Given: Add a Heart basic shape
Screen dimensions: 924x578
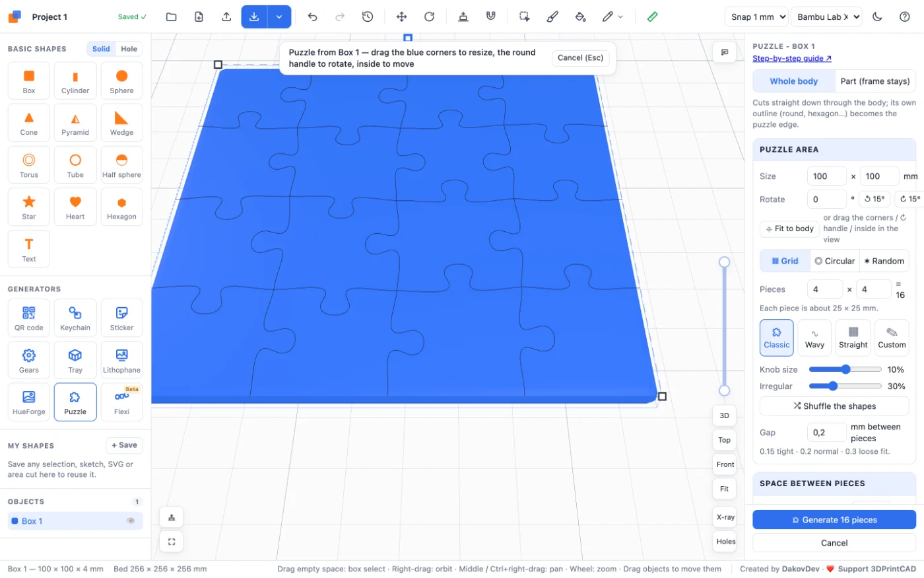Looking at the screenshot, I should coord(75,207).
